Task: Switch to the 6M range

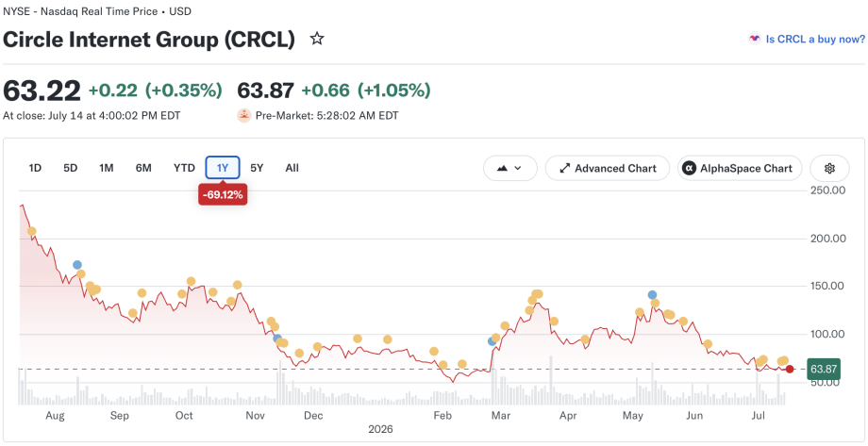Action: 143,168
